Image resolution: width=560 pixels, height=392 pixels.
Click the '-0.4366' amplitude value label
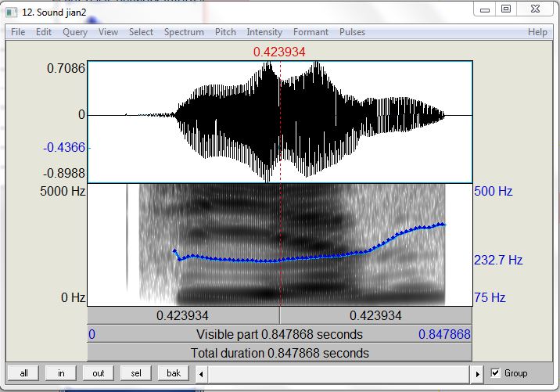point(64,147)
